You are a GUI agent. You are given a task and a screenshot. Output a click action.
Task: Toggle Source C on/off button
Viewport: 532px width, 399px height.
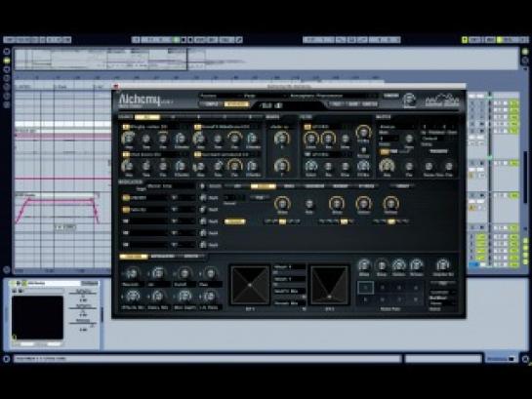coord(126,154)
